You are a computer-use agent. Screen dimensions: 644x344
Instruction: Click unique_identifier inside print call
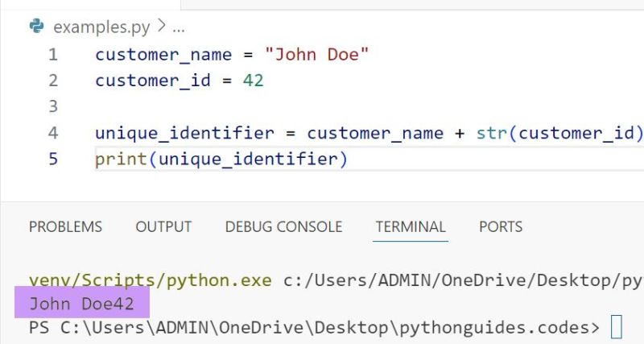coord(248,160)
